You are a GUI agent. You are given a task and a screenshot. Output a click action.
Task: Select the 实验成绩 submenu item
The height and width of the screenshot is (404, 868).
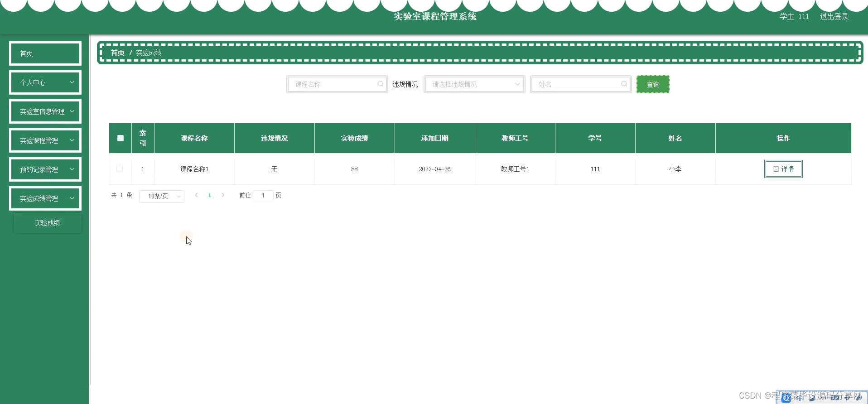tap(48, 223)
